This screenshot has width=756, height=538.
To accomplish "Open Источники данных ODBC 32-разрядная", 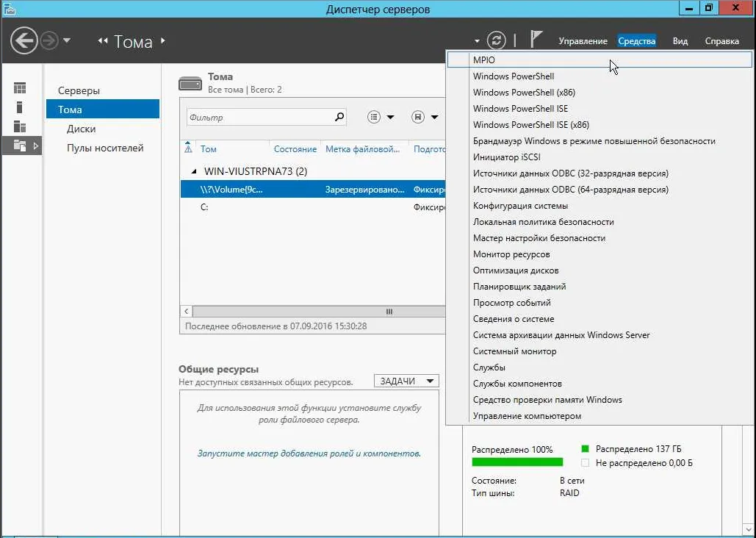I will [x=600, y=173].
